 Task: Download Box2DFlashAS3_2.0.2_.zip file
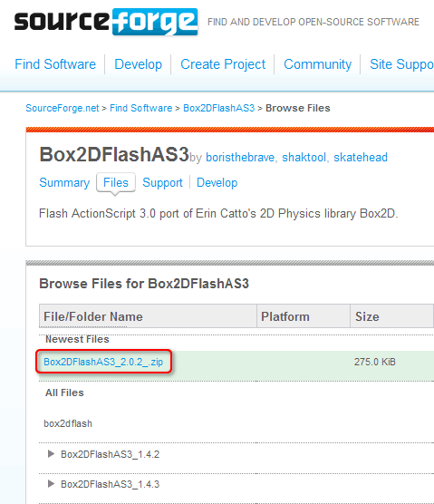pyautogui.click(x=103, y=362)
